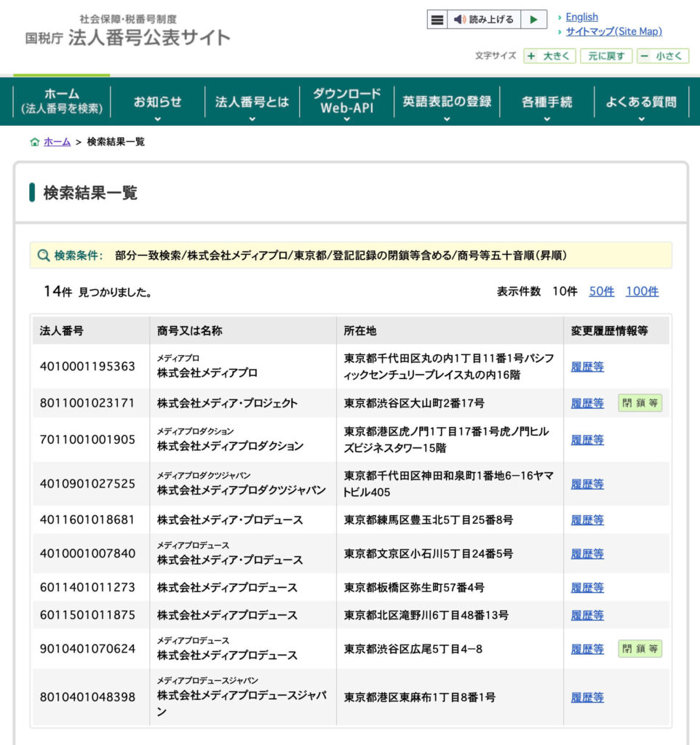Expand chevron under 法人番号とは
700x745 pixels.
click(252, 119)
